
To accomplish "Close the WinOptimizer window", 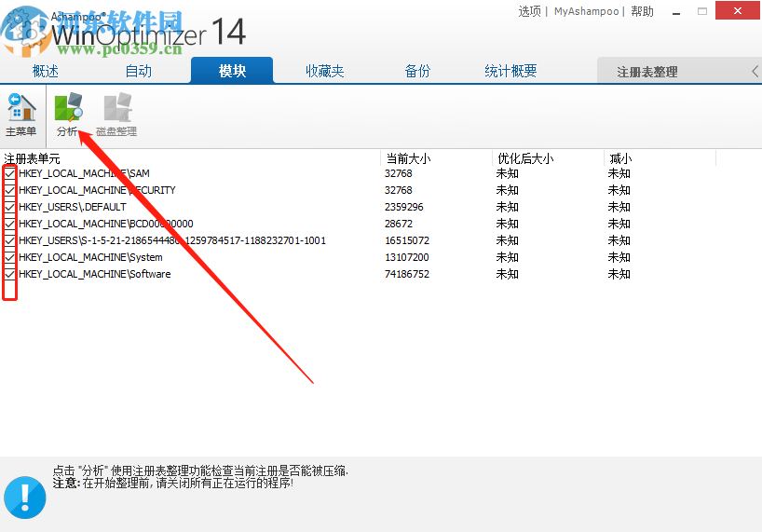I will point(737,10).
